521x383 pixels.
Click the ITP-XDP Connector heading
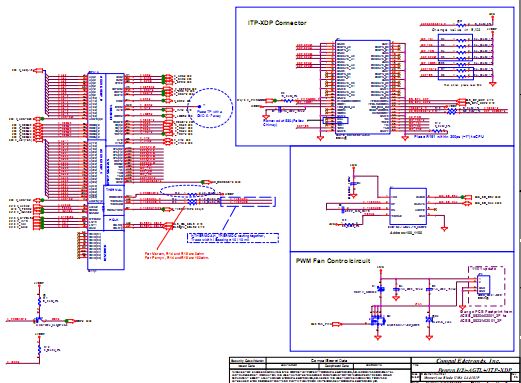pos(277,23)
